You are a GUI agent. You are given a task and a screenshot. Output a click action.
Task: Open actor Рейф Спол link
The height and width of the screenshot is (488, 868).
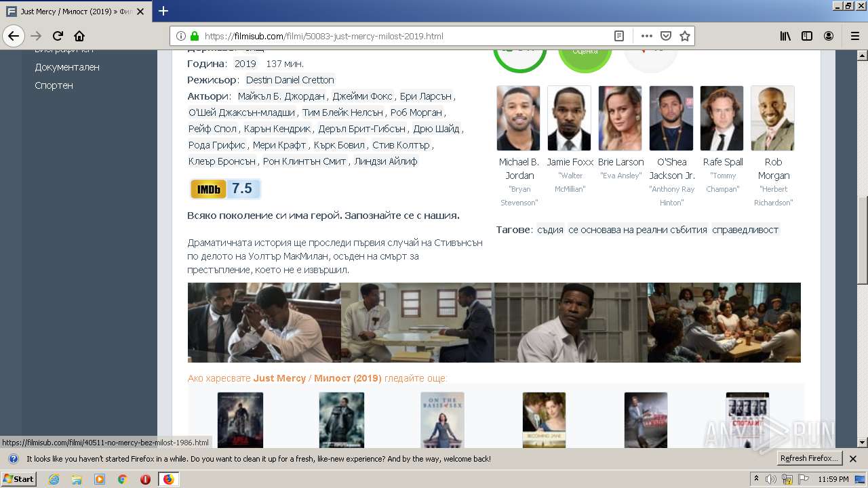[x=213, y=129]
